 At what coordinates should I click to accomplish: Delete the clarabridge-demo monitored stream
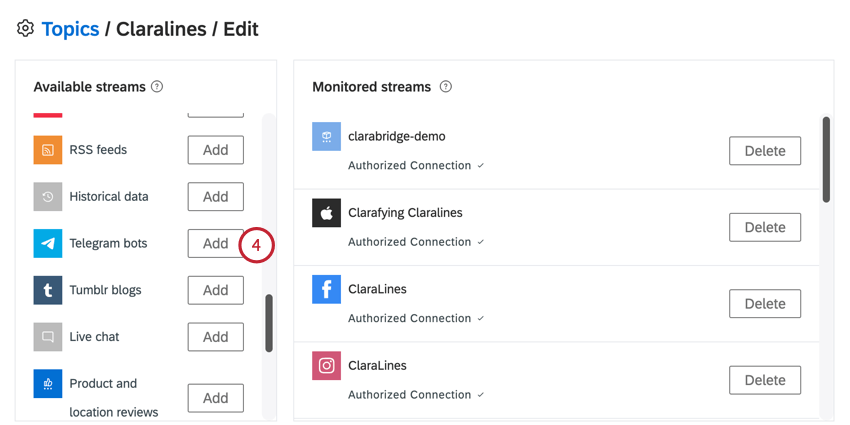point(765,151)
